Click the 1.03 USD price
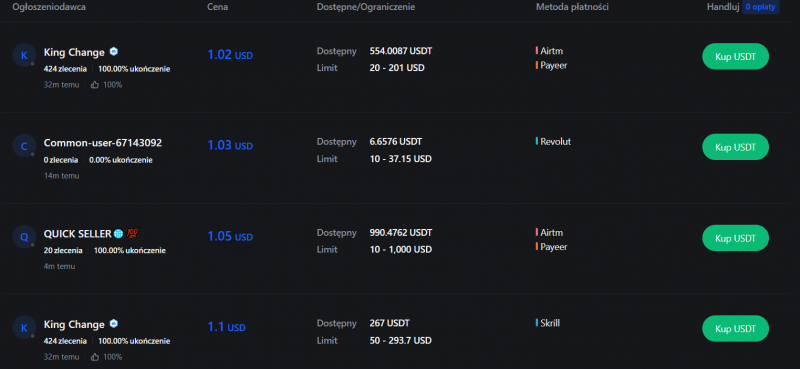Screen dimensions: 800x369 (230, 145)
